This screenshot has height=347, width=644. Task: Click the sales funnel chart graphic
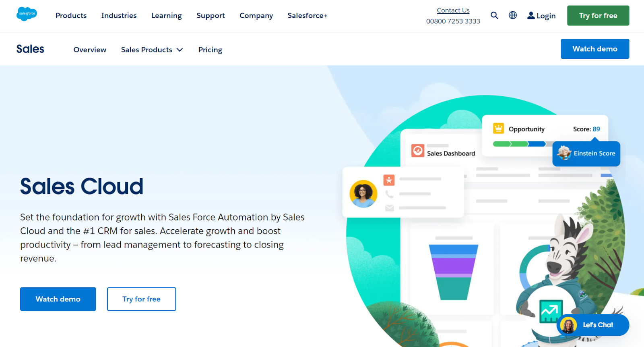[454, 272]
